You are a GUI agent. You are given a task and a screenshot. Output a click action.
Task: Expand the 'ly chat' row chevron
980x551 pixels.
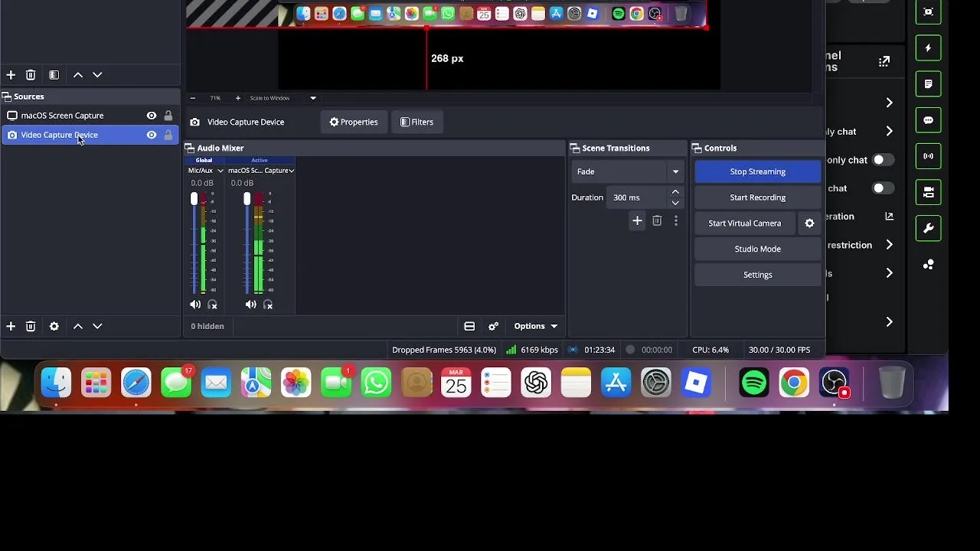pyautogui.click(x=889, y=132)
